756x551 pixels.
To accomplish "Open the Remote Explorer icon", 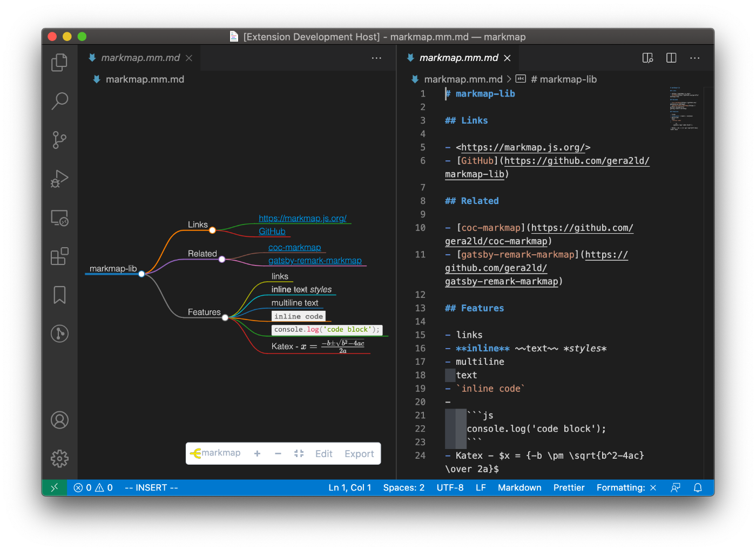I will point(59,217).
